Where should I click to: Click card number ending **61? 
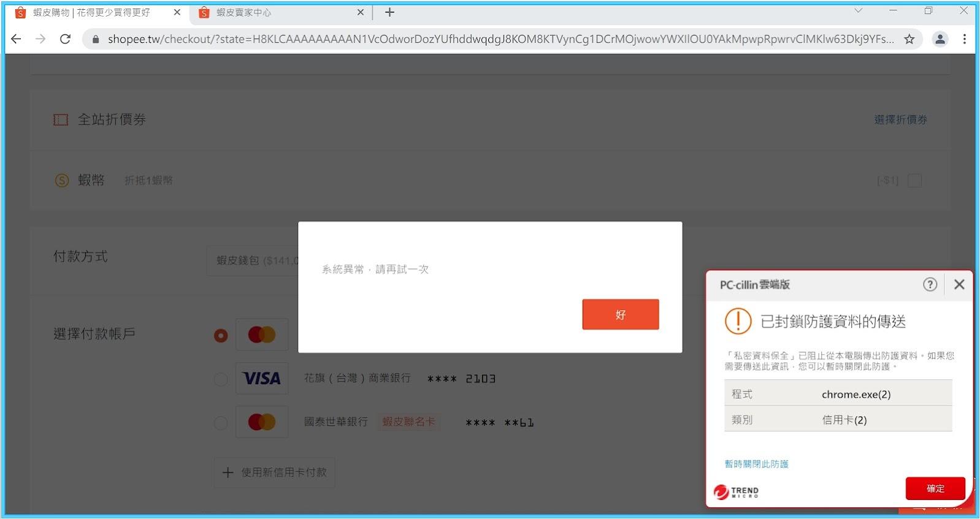(x=500, y=423)
